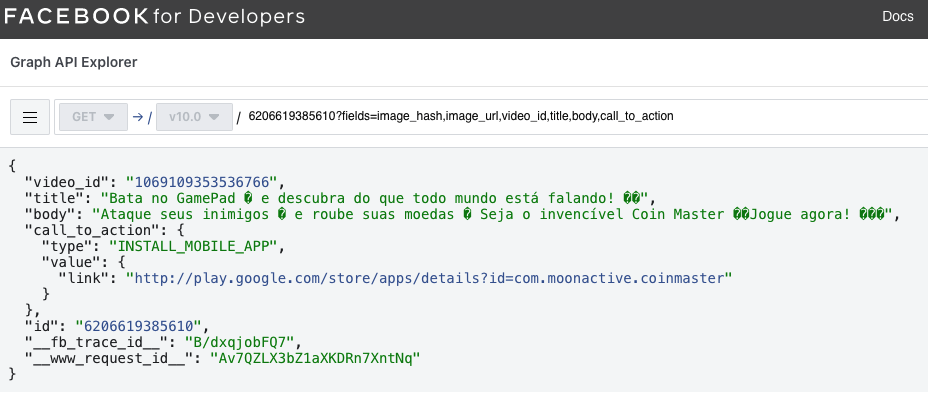Image resolution: width=928 pixels, height=406 pixels.
Task: Click the __www_request_id__ value string
Action: 315,358
